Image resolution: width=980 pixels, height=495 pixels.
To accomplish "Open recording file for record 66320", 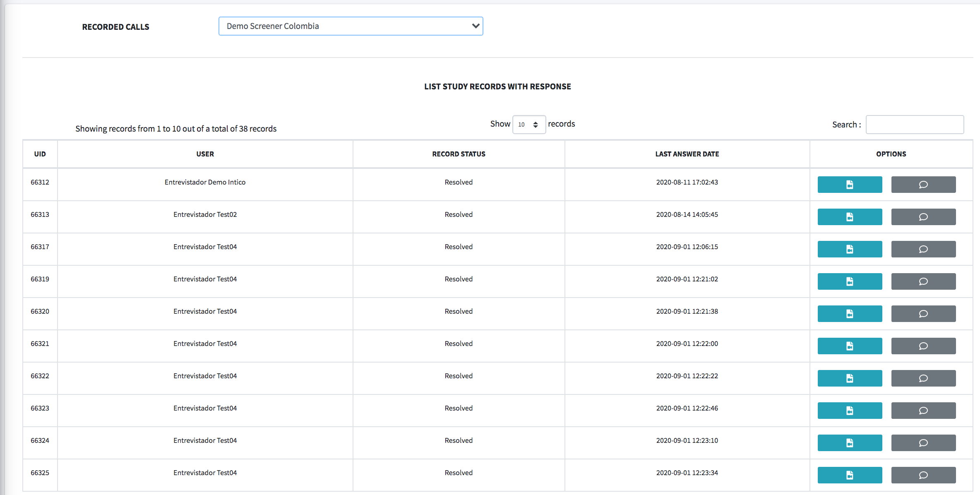I will [850, 314].
